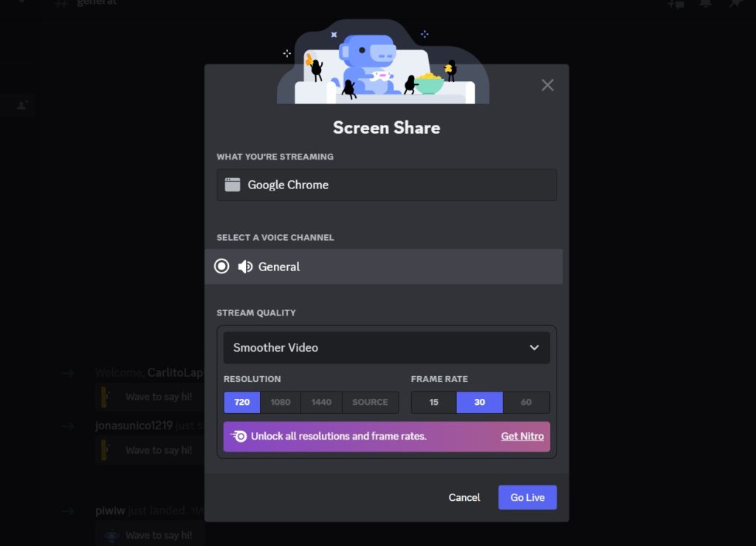Click the pinned messages pin icon
The width and height of the screenshot is (756, 546).
coord(735,4)
